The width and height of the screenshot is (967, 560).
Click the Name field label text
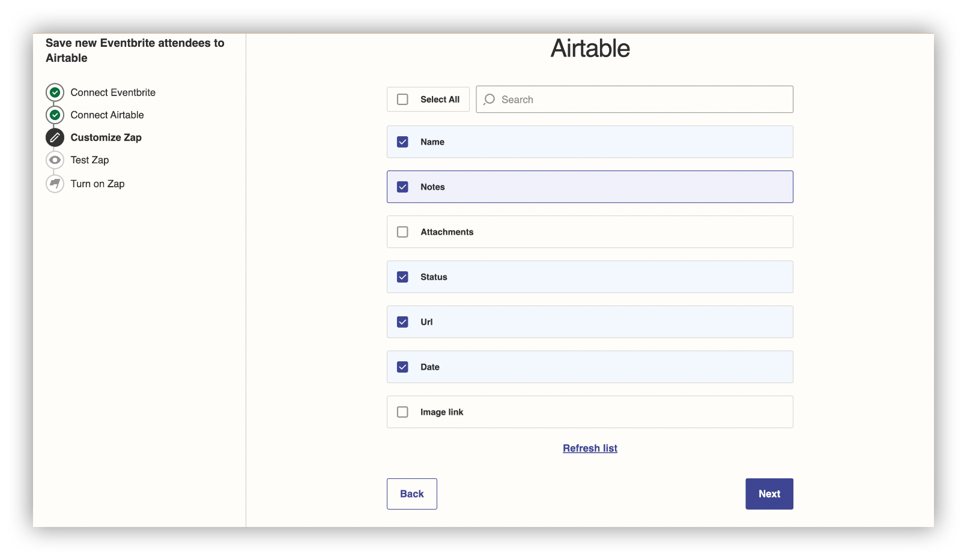click(432, 142)
